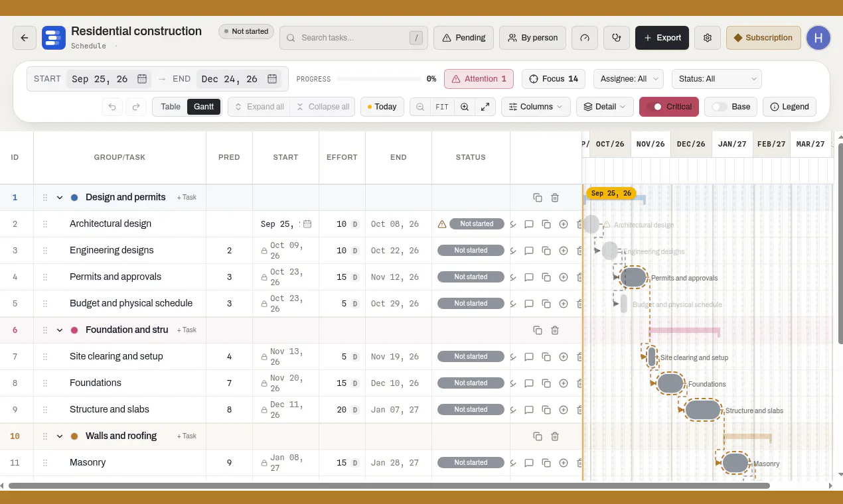Undo last change
Viewport: 843px width, 504px height.
pos(113,107)
